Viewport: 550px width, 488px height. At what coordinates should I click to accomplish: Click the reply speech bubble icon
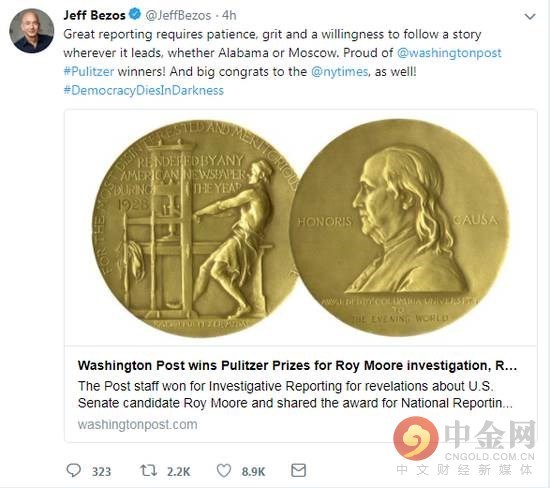click(74, 470)
